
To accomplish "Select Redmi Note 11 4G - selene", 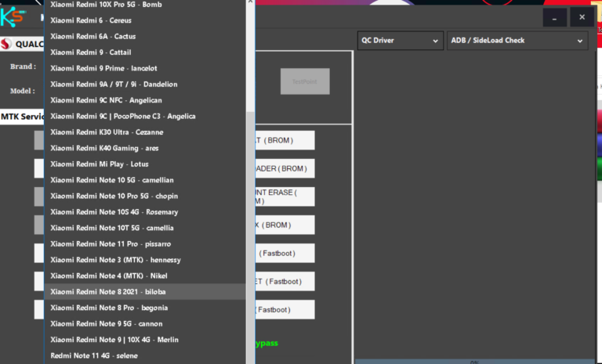I will point(145,356).
